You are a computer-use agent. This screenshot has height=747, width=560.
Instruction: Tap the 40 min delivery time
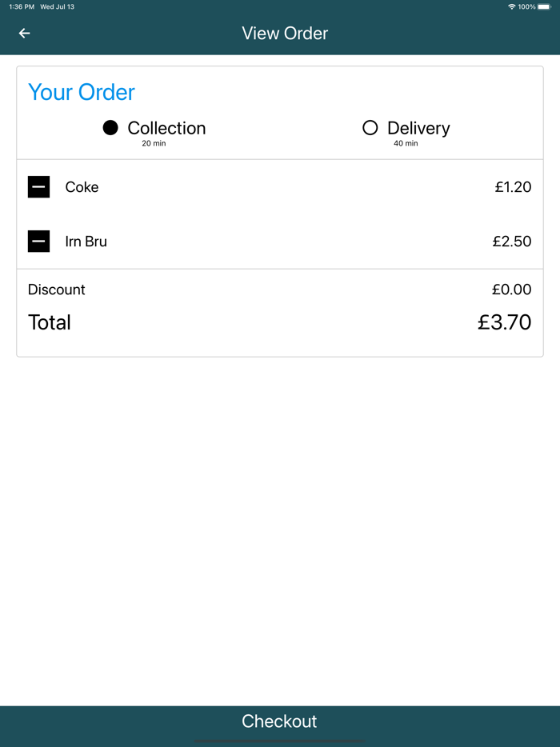coord(406,144)
